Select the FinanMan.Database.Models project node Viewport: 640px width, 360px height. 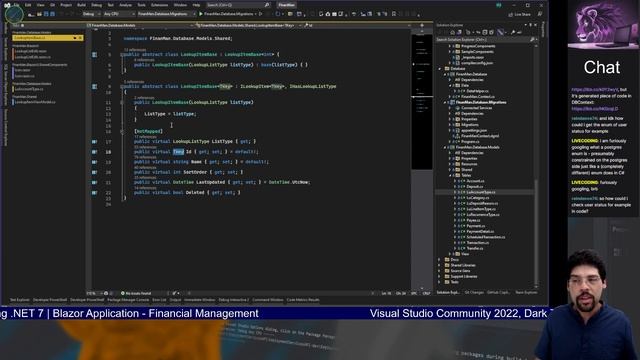pos(478,147)
